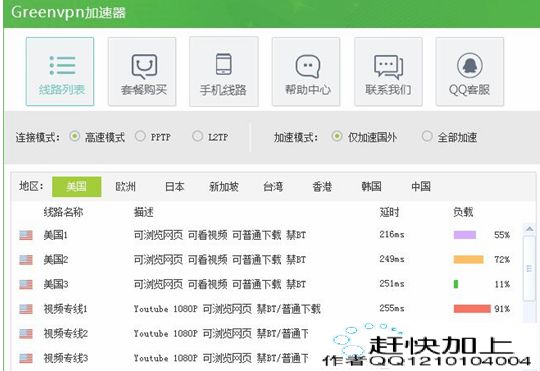Click the red 91% load bar
This screenshot has height=371, width=540.
click(x=472, y=309)
